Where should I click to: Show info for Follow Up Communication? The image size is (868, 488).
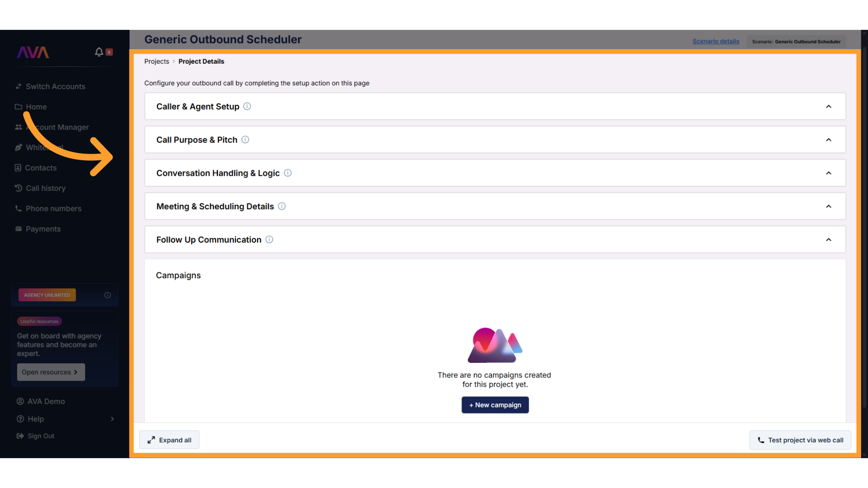[269, 239]
